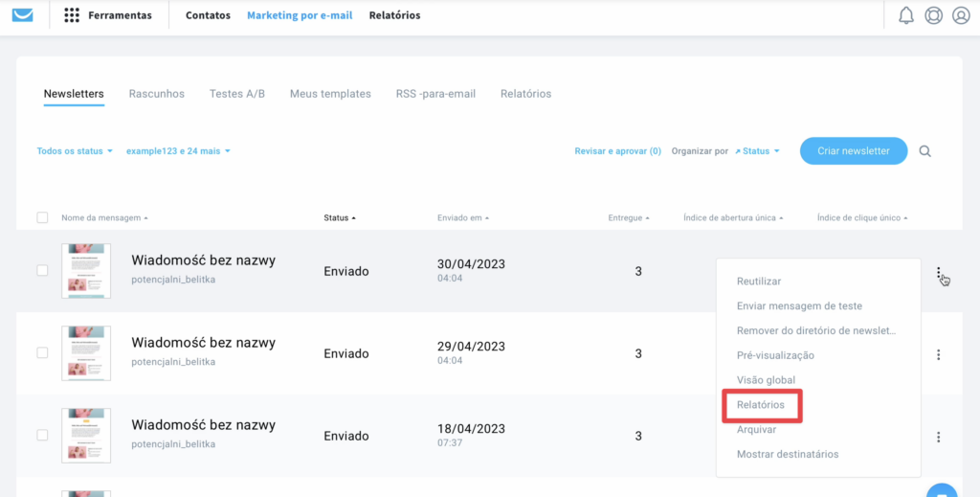Choose Arquivar from the context menu
980x497 pixels.
[756, 430]
